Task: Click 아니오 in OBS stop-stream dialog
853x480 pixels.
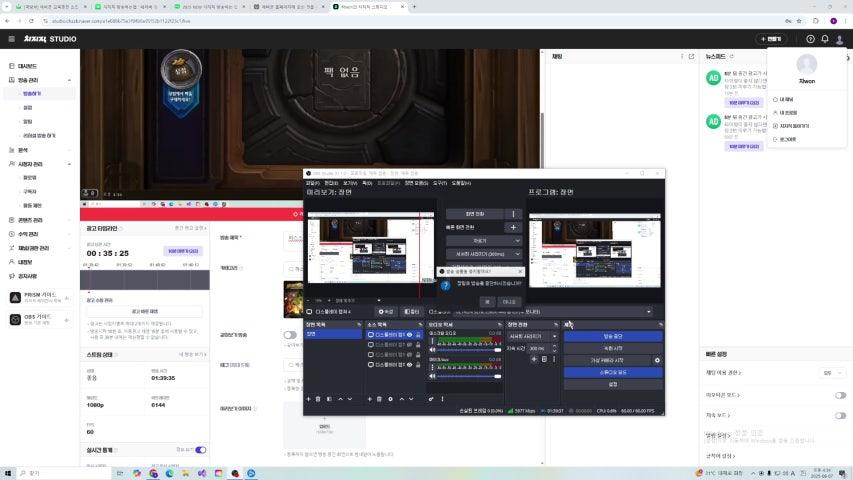Action: pos(509,301)
